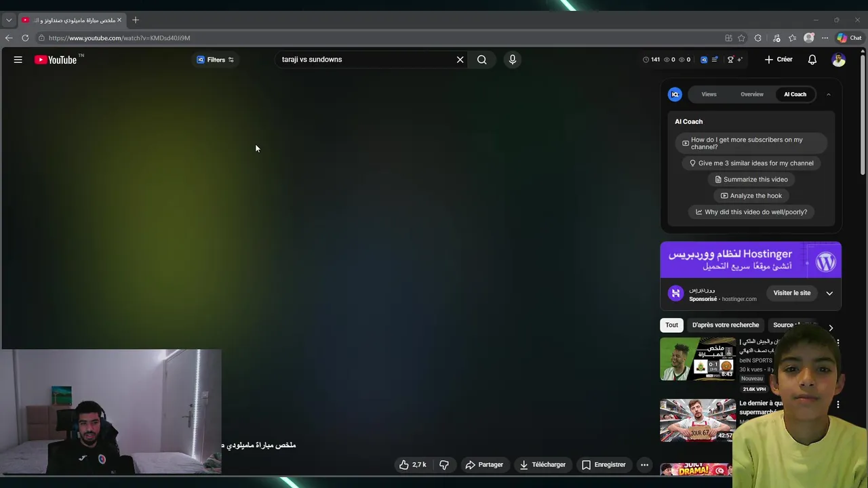Open the YouTube hamburger guide menu
868x488 pixels.
(x=18, y=60)
